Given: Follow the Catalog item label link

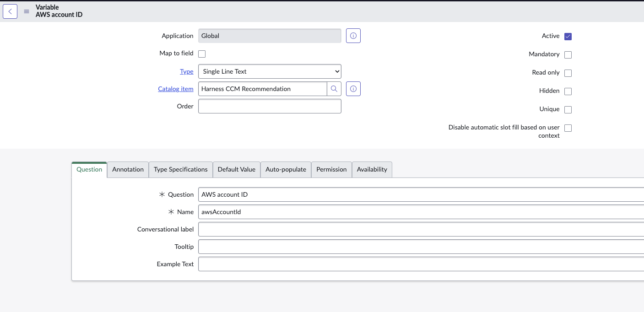Looking at the screenshot, I should [175, 89].
